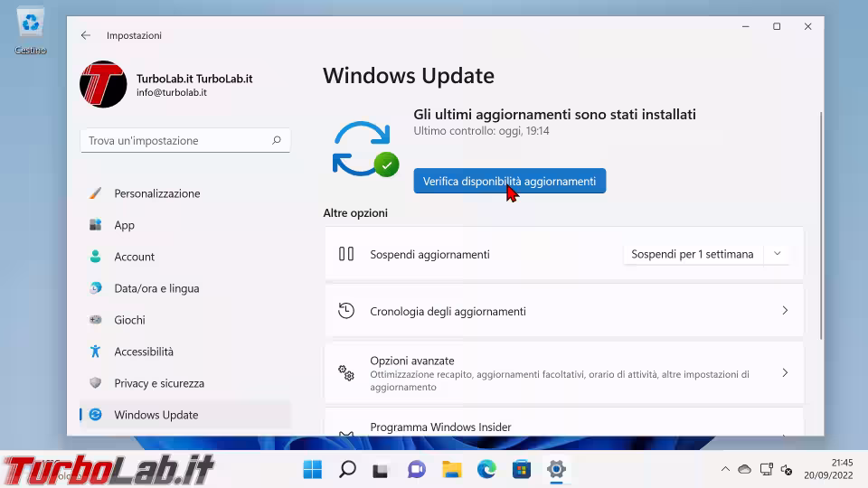868x488 pixels.
Task: Open Task View in taskbar
Action: 381,469
